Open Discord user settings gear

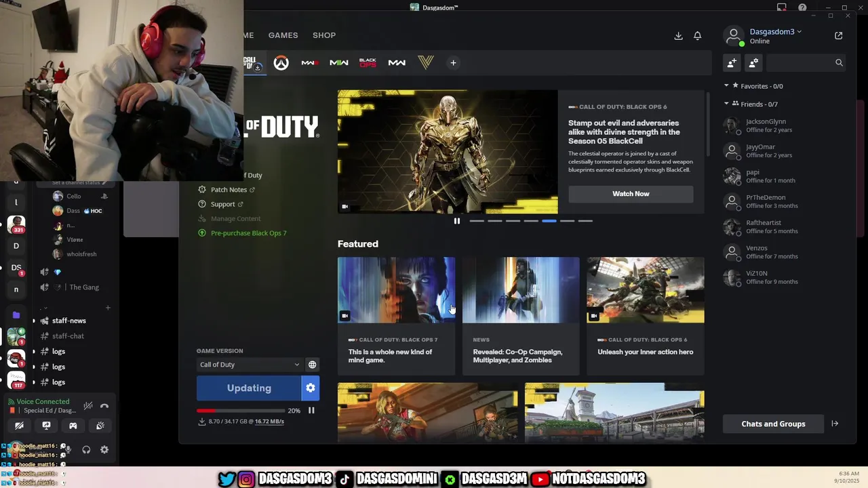(104, 449)
